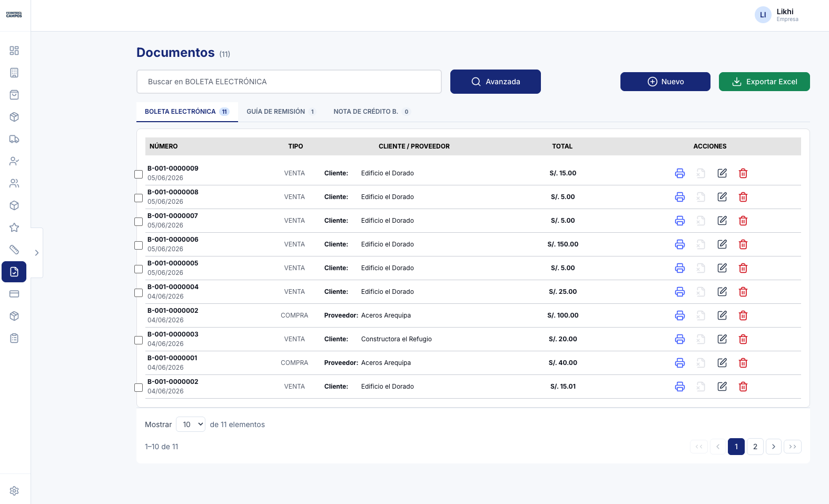Select checkbox for B-001-0000009
Viewport: 829px width, 504px height.
coord(139,174)
